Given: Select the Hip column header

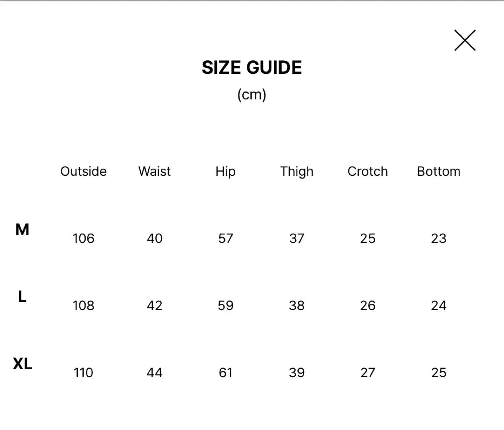Looking at the screenshot, I should point(226,171).
